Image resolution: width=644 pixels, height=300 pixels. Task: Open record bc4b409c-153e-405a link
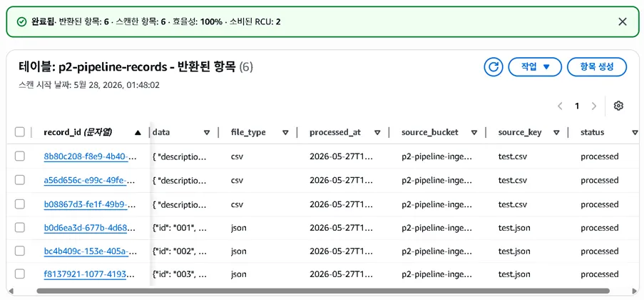(x=90, y=251)
